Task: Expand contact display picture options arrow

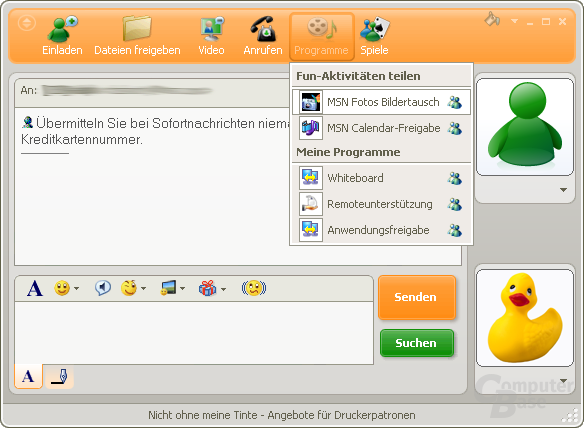Action: (563, 190)
